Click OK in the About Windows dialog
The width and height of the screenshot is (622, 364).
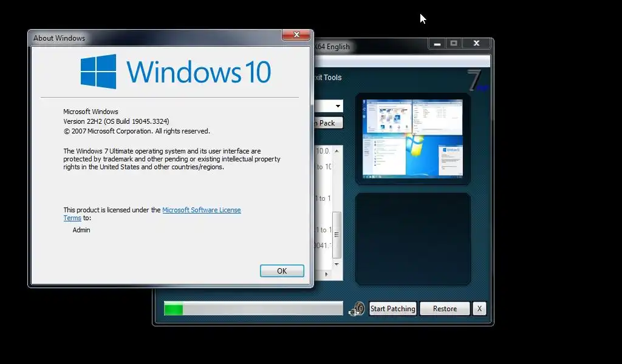(282, 271)
